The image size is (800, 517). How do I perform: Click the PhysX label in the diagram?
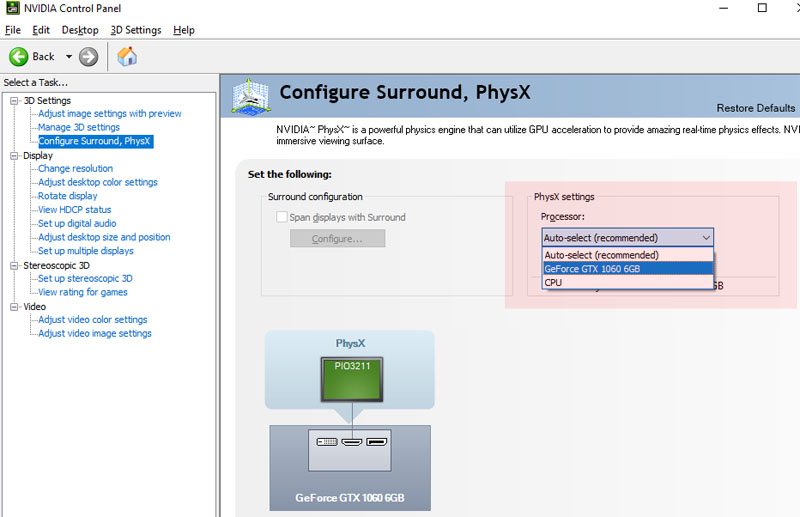(x=350, y=343)
